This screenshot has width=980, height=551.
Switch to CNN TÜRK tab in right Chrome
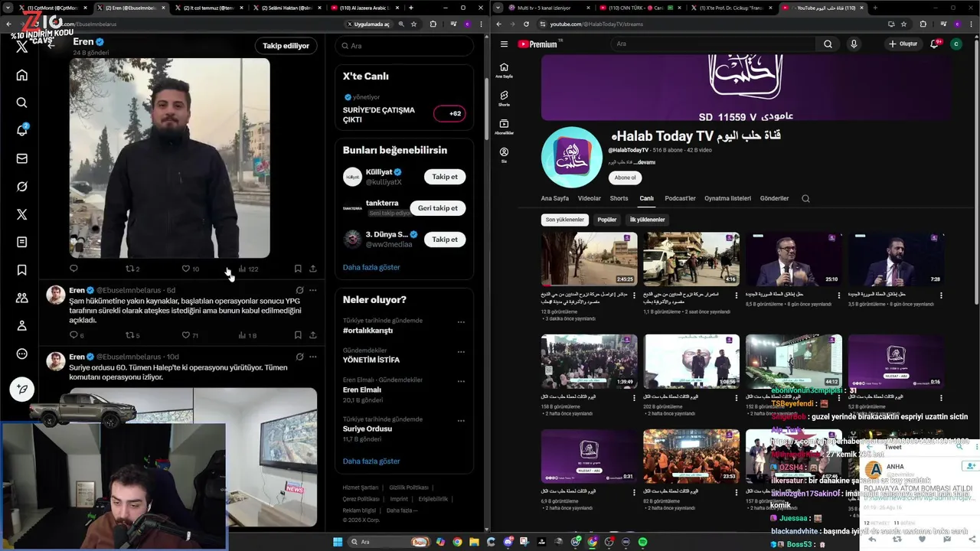tap(640, 8)
